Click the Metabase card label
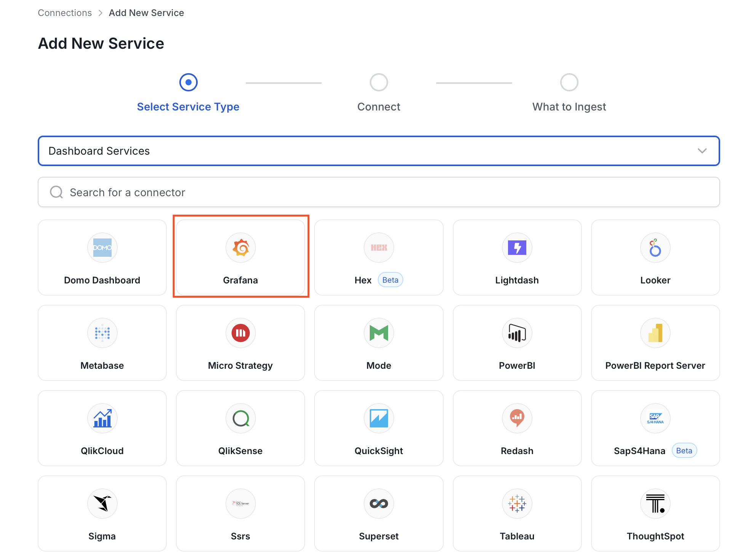The height and width of the screenshot is (560, 751). 102,366
